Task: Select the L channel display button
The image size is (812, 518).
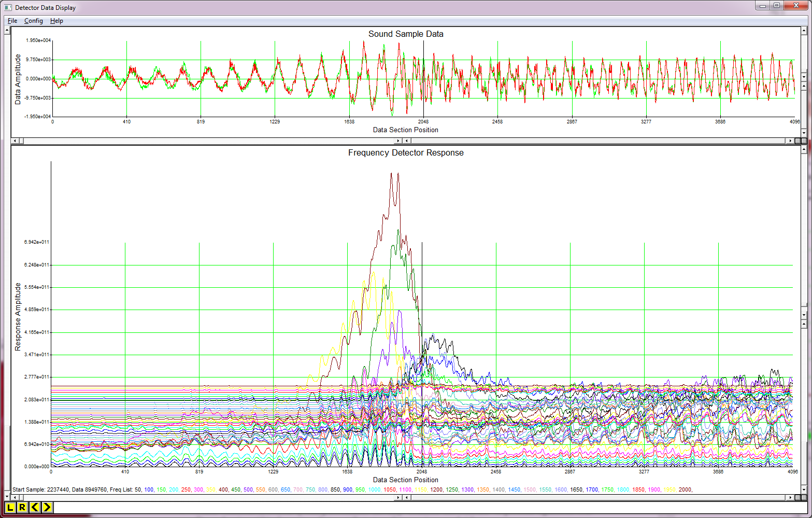Action: pyautogui.click(x=10, y=508)
